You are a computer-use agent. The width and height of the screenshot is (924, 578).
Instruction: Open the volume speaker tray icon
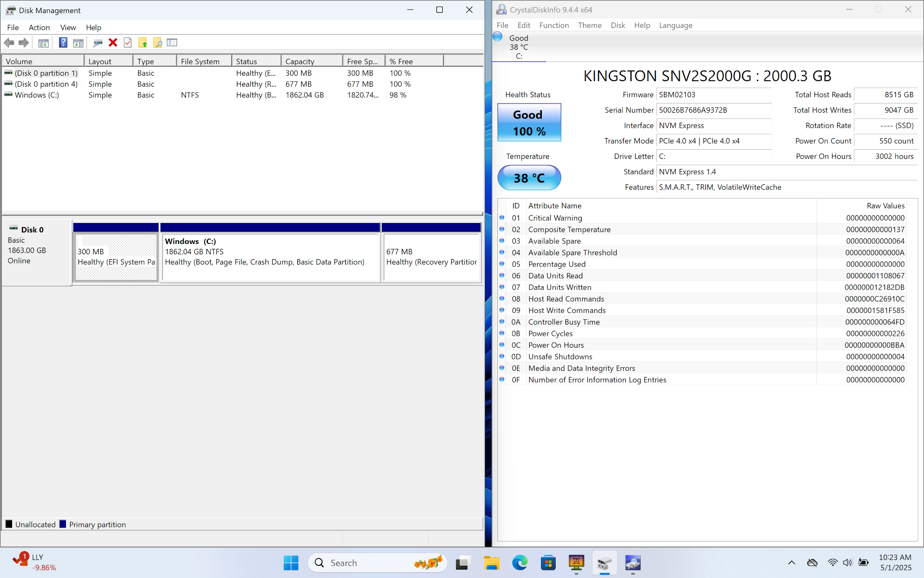tap(848, 562)
